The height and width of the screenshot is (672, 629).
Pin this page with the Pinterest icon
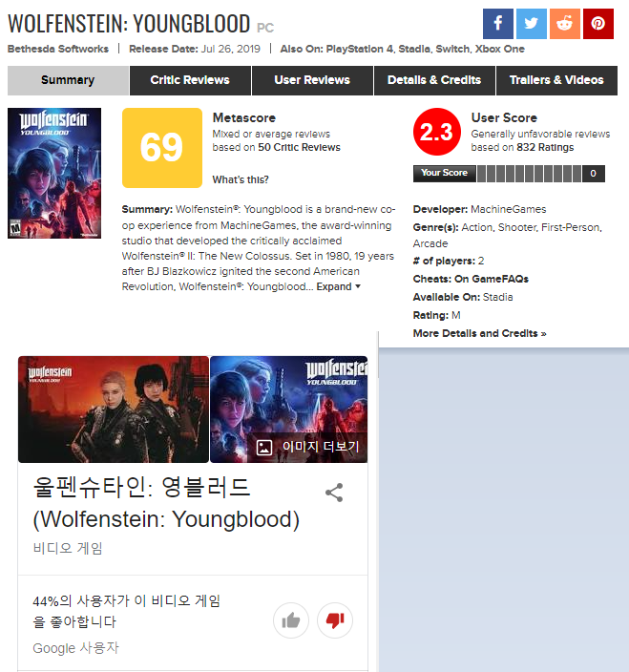coord(598,24)
